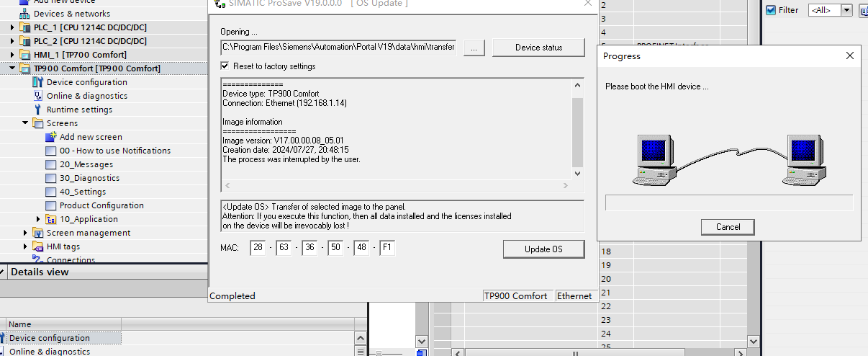This screenshot has width=868, height=356.
Task: Select Product Configuration screen in tree
Action: [x=101, y=205]
